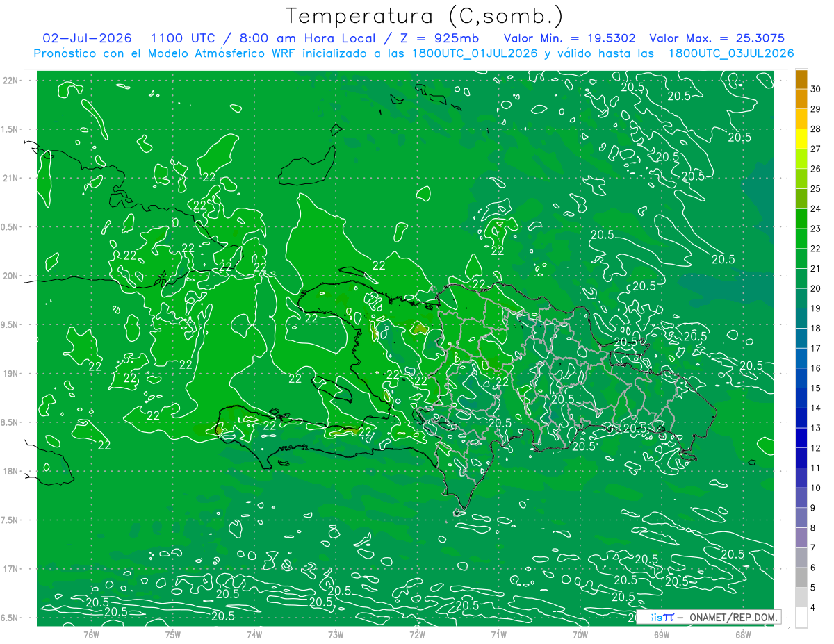Viewport: 834px width, 644px height.
Task: Click the "76W" longitude axis label
Action: coord(92,634)
